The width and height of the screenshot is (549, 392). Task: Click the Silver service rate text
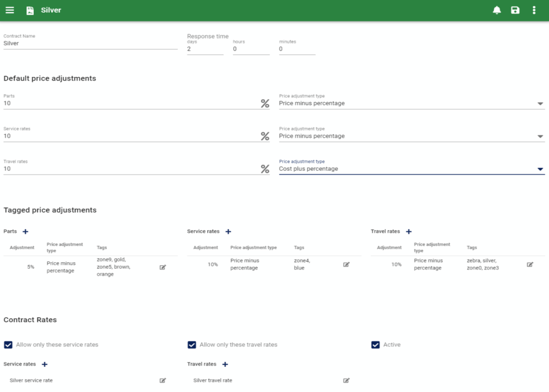pyautogui.click(x=31, y=381)
